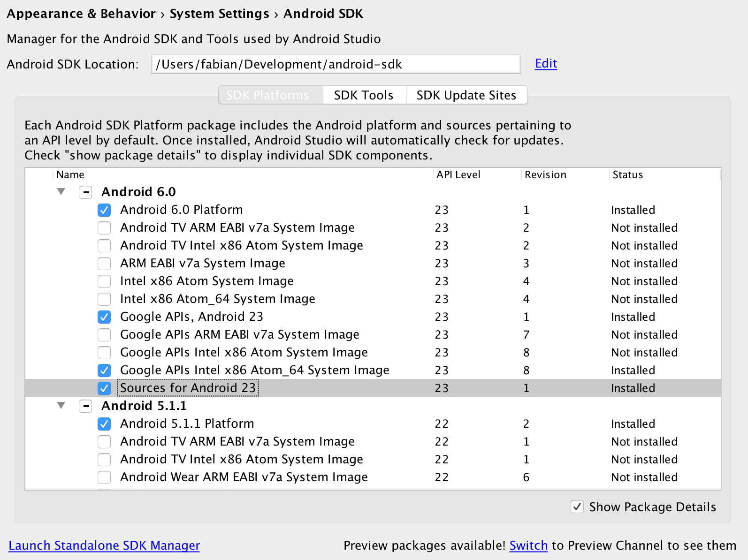Screen dimensions: 748x560
Task: Toggle Android 6.0 group partial-selection checkbox
Action: 85,192
